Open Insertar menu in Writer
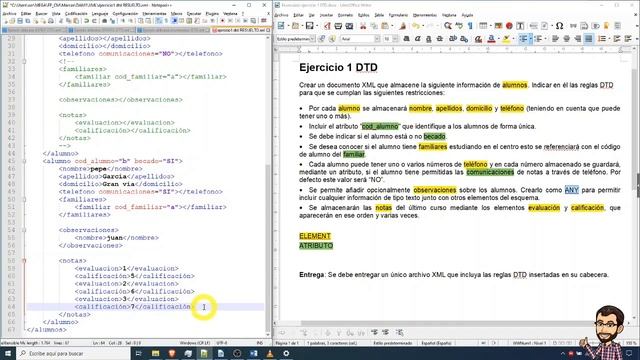640x360 pixels. (326, 15)
